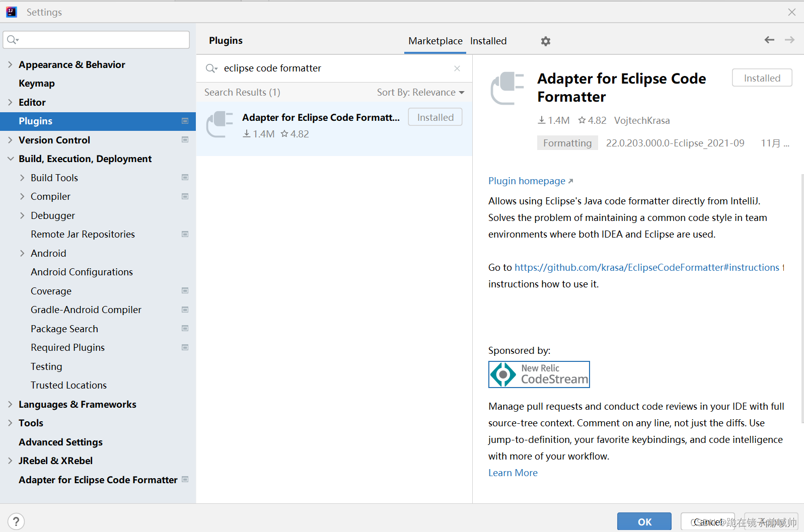
Task: Click the plugin description scrollbar
Action: click(802, 298)
